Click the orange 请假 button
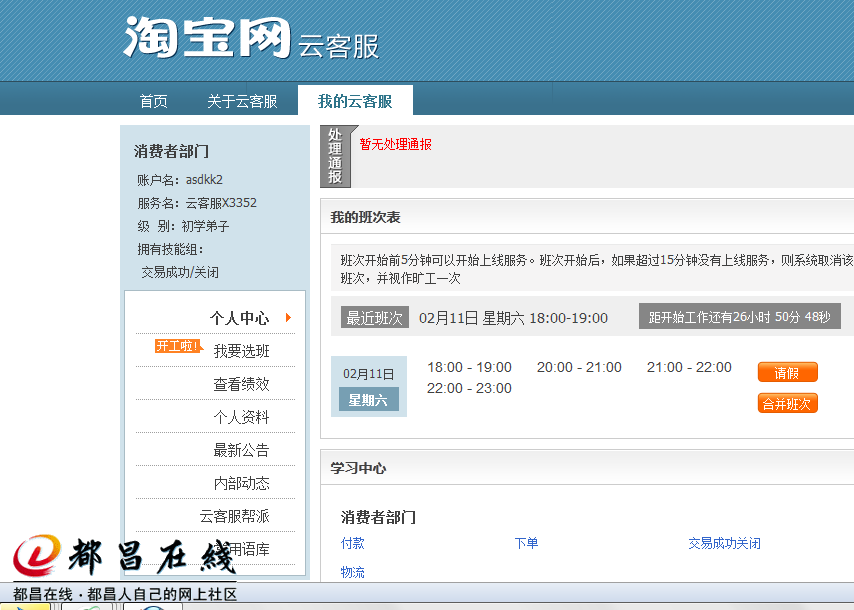 click(788, 373)
